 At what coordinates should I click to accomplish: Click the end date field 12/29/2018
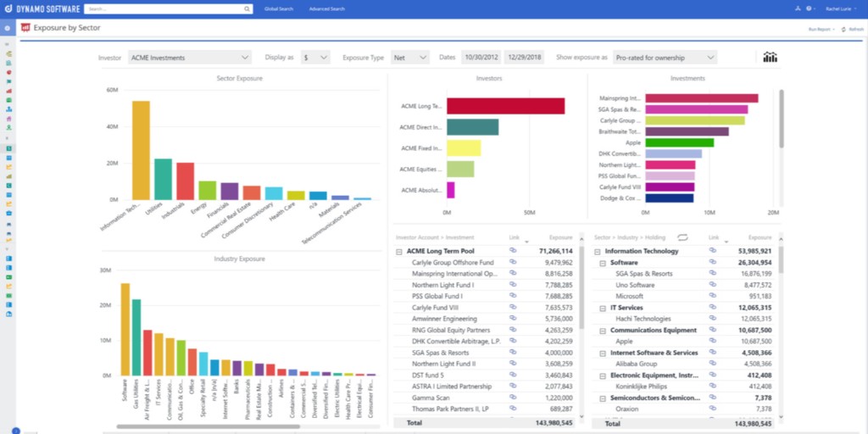pos(524,58)
